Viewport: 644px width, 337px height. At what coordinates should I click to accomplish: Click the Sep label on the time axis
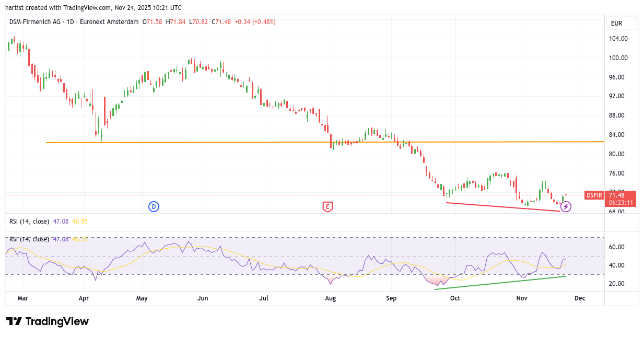click(391, 298)
